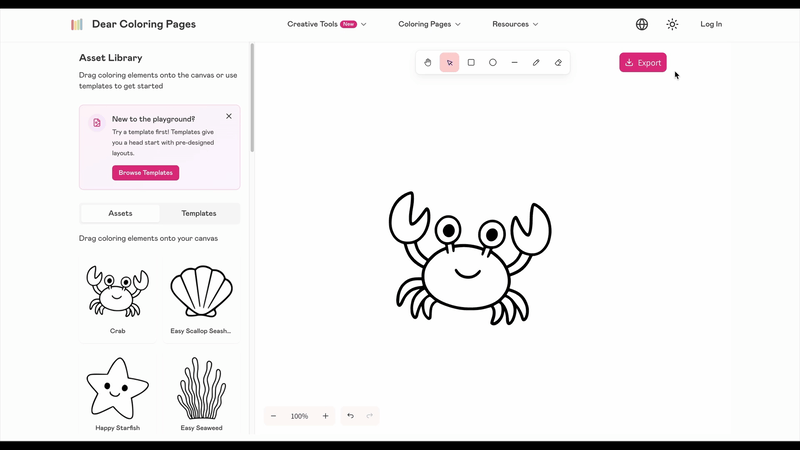800x450 pixels.
Task: Zoom out with minus button
Action: tap(273, 416)
